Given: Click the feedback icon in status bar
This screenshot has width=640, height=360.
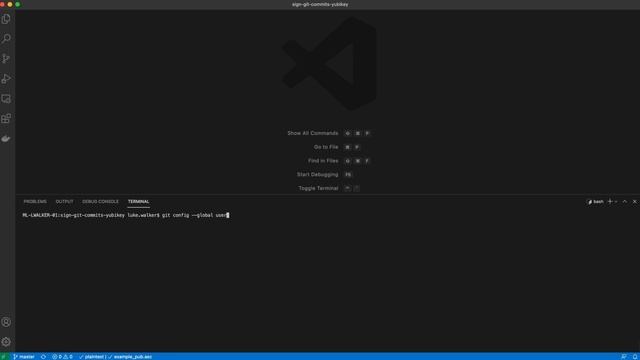Looking at the screenshot, I should point(624,357).
